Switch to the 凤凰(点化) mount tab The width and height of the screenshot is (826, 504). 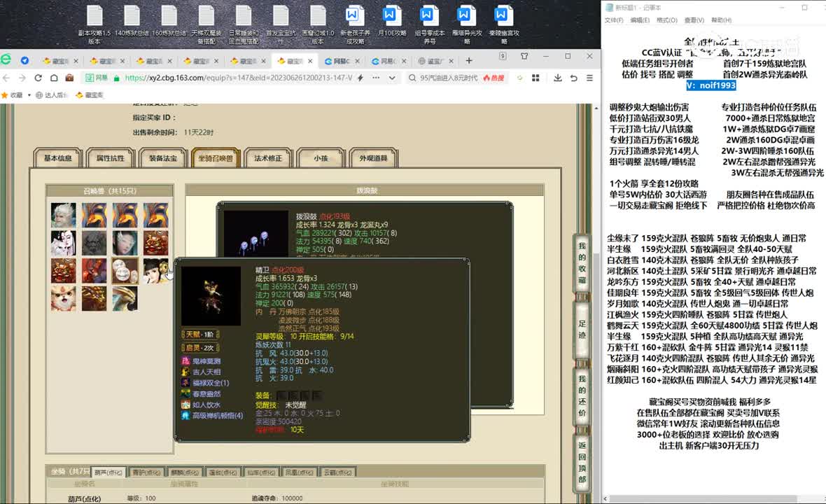pos(299,472)
